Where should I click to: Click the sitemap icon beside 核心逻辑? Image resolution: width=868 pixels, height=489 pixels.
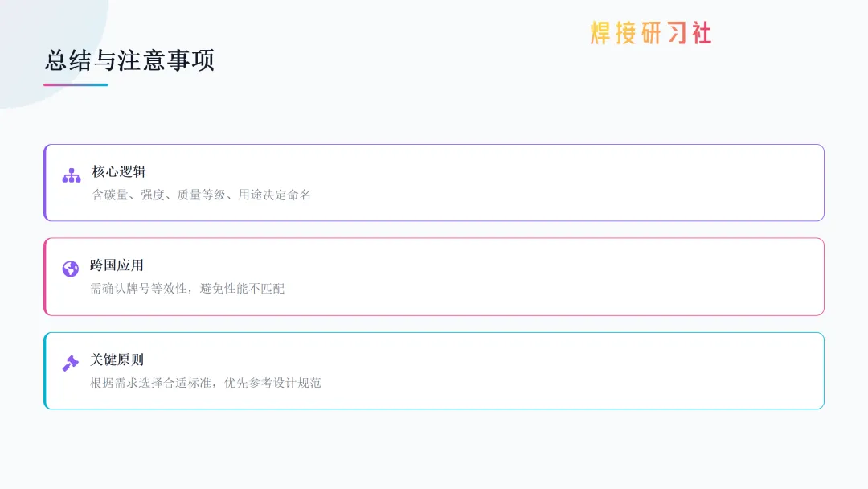[x=72, y=175]
